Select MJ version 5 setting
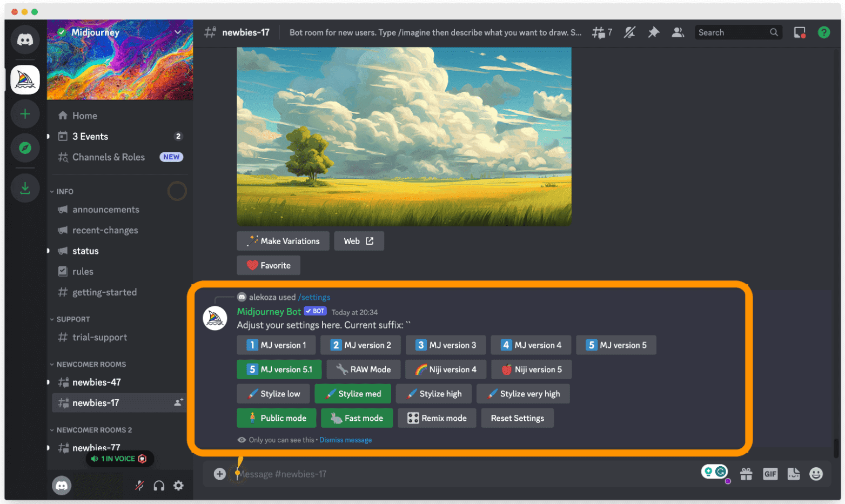 coord(616,345)
